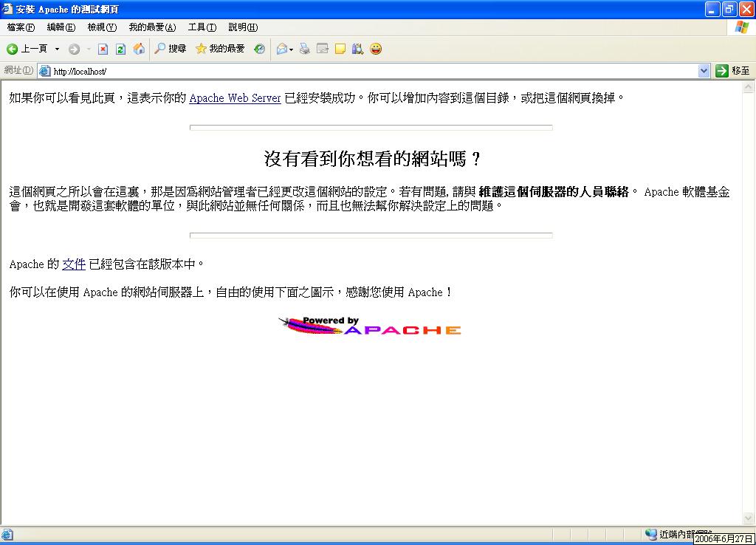Image resolution: width=756 pixels, height=545 pixels.
Task: Expand the Mail dropdown arrow
Action: point(291,49)
